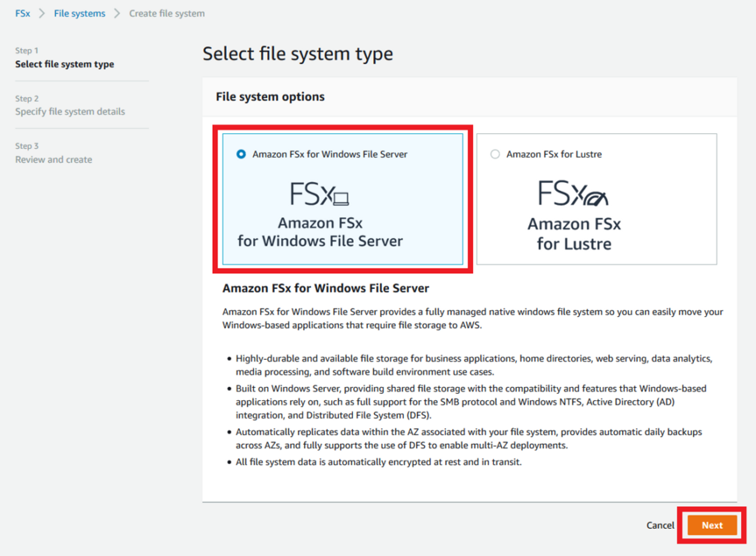Click breadcrumb chevron after FSx
Screen dimensions: 756x556
pyautogui.click(x=42, y=14)
